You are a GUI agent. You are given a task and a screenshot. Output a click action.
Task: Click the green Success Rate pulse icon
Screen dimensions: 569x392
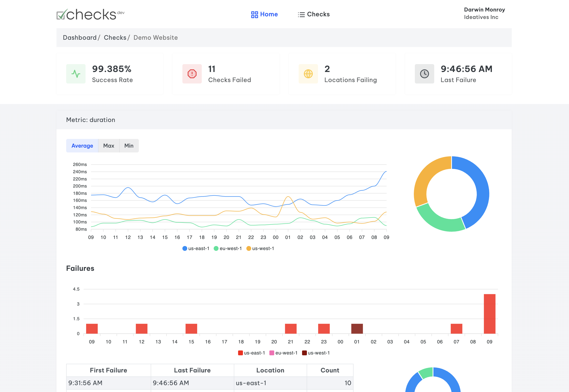click(x=76, y=74)
